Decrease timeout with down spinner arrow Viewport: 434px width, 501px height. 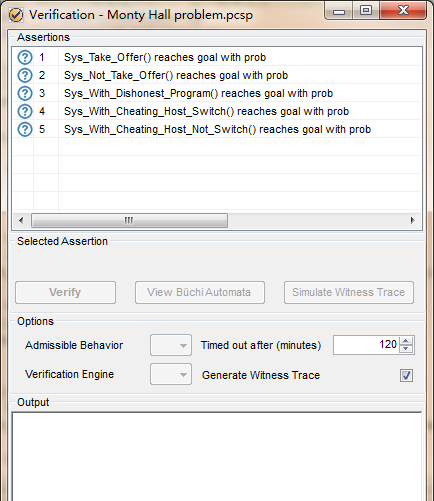tap(406, 349)
